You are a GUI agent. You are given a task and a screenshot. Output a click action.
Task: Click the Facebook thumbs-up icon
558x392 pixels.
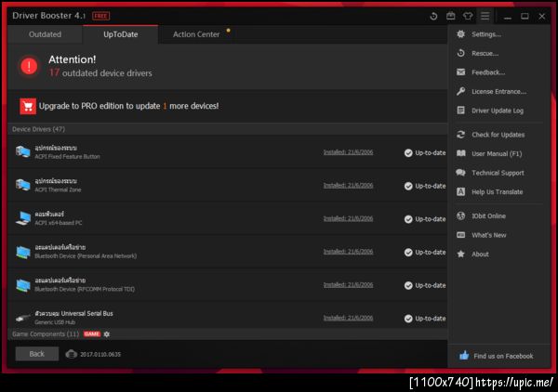[x=464, y=356]
